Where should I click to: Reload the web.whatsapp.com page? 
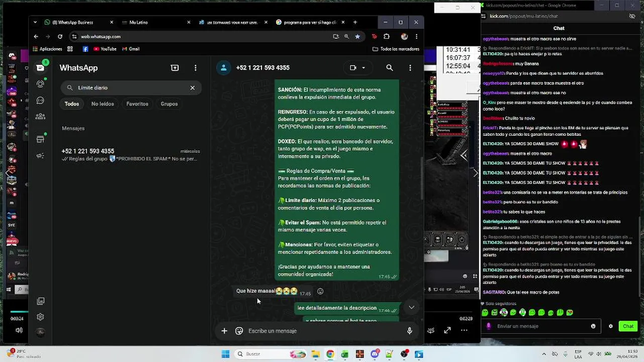[x=60, y=37]
